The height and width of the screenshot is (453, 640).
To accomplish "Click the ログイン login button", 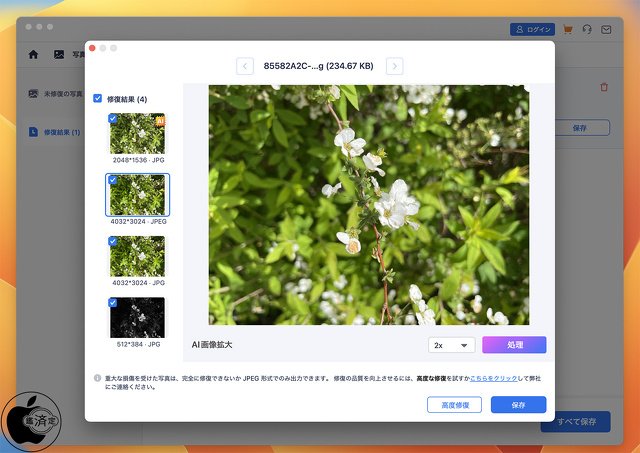I will pyautogui.click(x=532, y=29).
